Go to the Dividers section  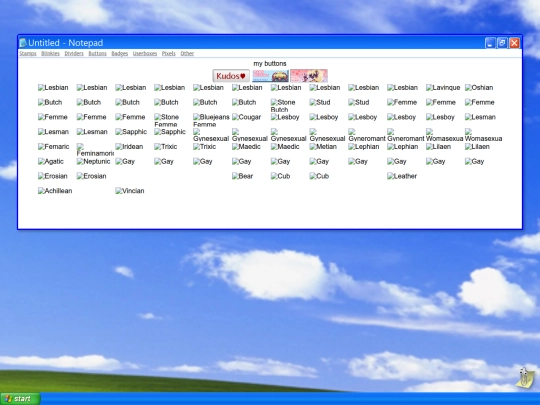tap(74, 53)
